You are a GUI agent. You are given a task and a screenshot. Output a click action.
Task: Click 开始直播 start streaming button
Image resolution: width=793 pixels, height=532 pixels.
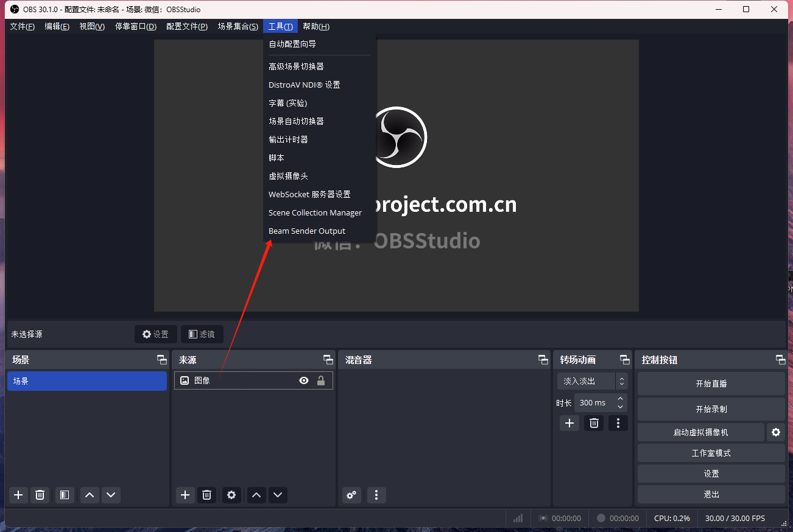tap(711, 383)
